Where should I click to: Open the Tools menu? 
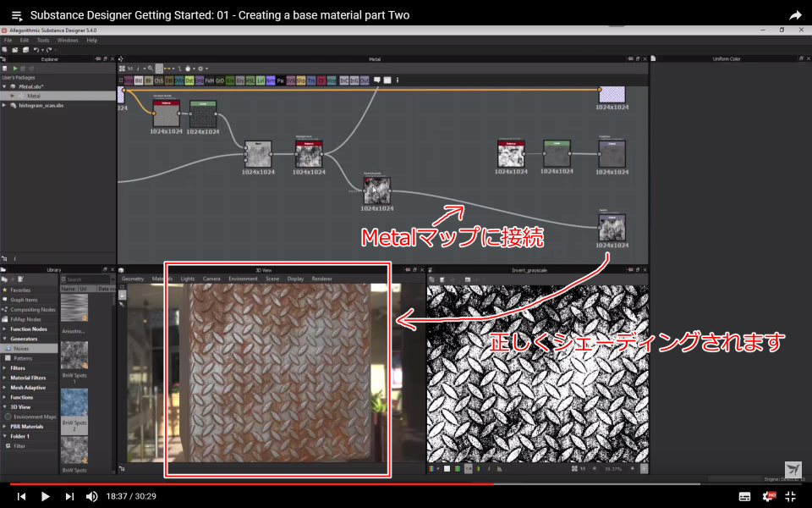click(43, 40)
